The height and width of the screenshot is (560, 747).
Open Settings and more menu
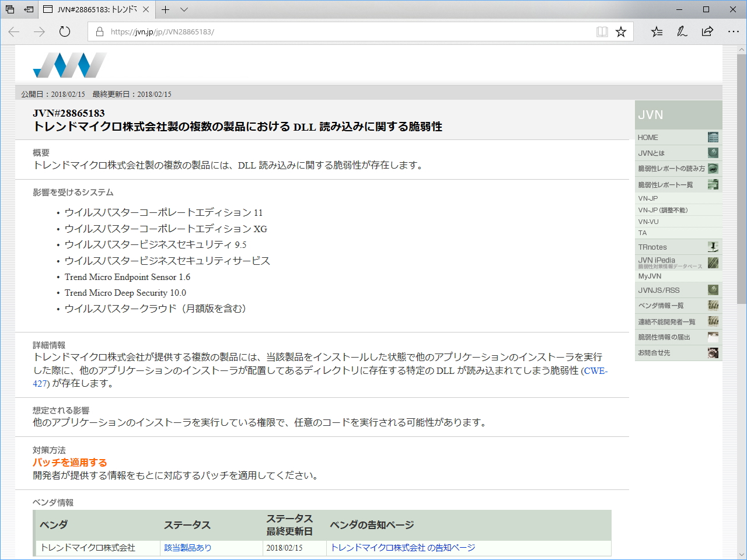pyautogui.click(x=734, y=32)
